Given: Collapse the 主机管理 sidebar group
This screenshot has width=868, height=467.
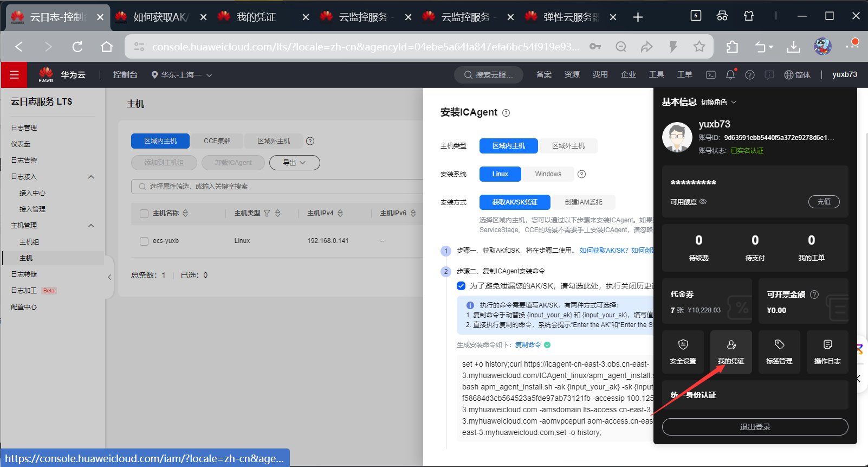Looking at the screenshot, I should tap(91, 226).
